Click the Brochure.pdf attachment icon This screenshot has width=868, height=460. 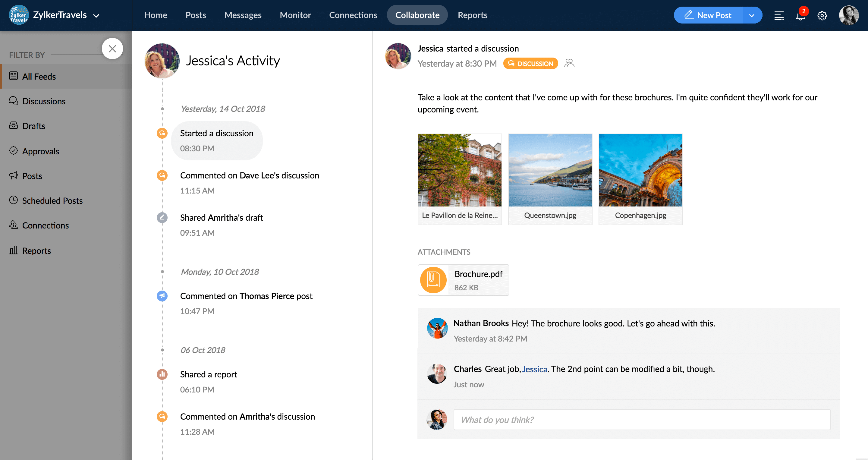pyautogui.click(x=433, y=280)
